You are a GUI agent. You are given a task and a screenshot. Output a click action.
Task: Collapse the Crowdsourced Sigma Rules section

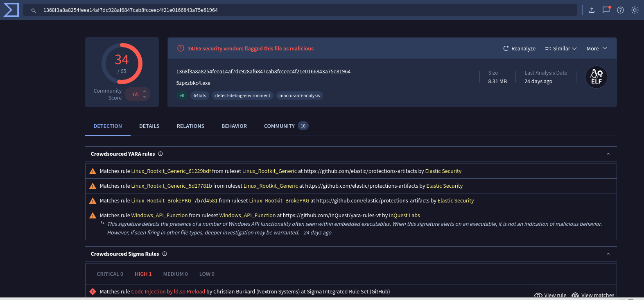click(608, 254)
